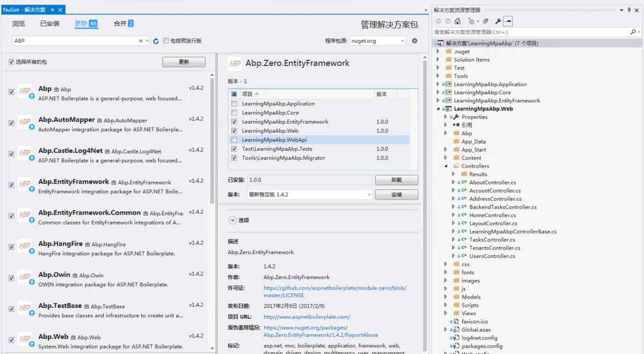Open NuGet settings gear icon
The width and height of the screenshot is (644, 354).
[414, 41]
